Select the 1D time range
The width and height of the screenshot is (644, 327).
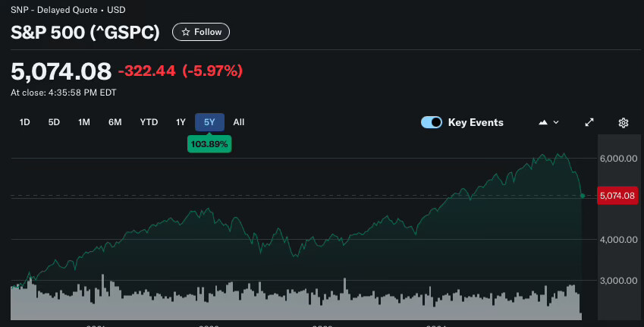point(24,122)
